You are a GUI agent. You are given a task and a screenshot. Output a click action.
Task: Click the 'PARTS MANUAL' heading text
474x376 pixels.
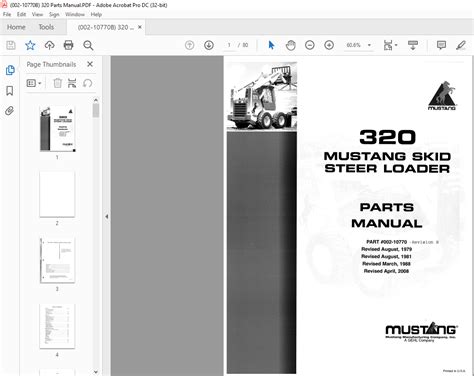tap(387, 215)
